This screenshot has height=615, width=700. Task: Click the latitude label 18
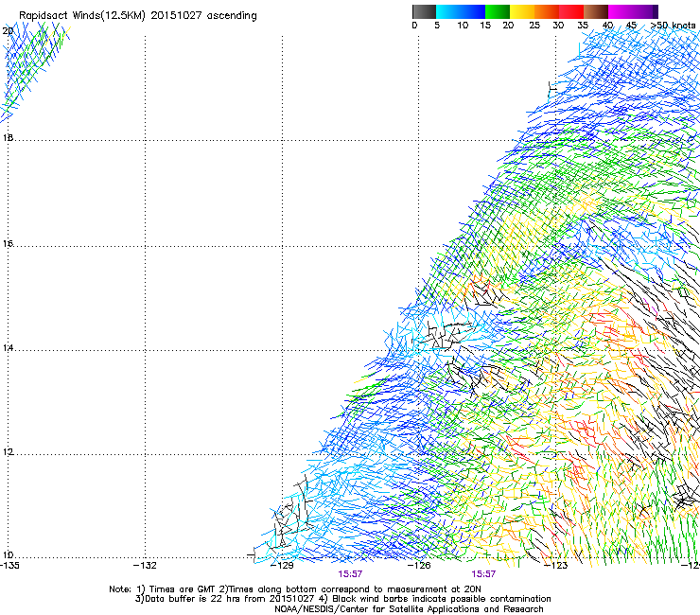pos(8,137)
